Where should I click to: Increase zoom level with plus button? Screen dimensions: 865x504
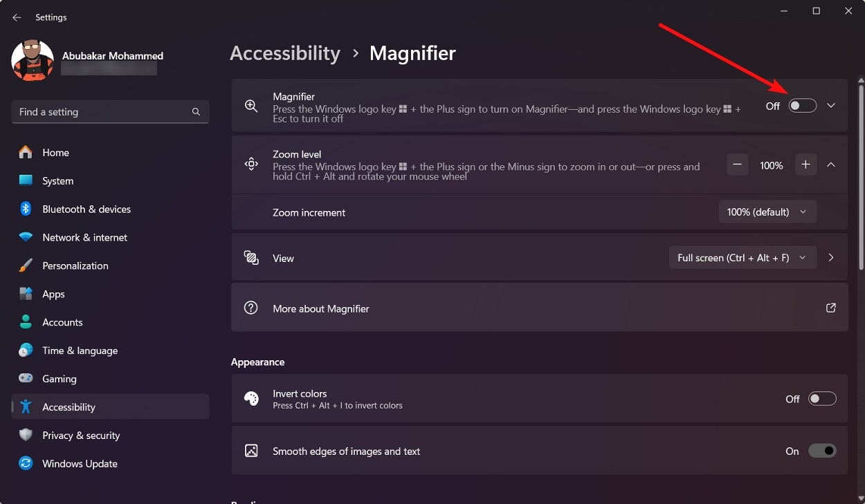(x=805, y=165)
